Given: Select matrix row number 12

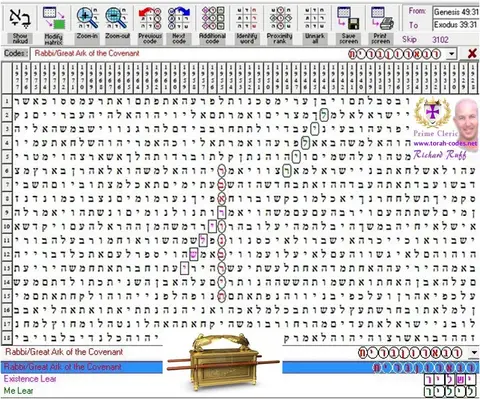Looking at the screenshot, I should [7, 254].
